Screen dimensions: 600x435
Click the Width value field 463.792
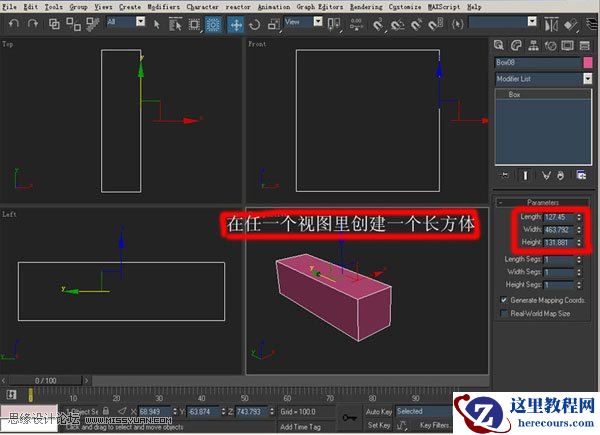pyautogui.click(x=559, y=230)
